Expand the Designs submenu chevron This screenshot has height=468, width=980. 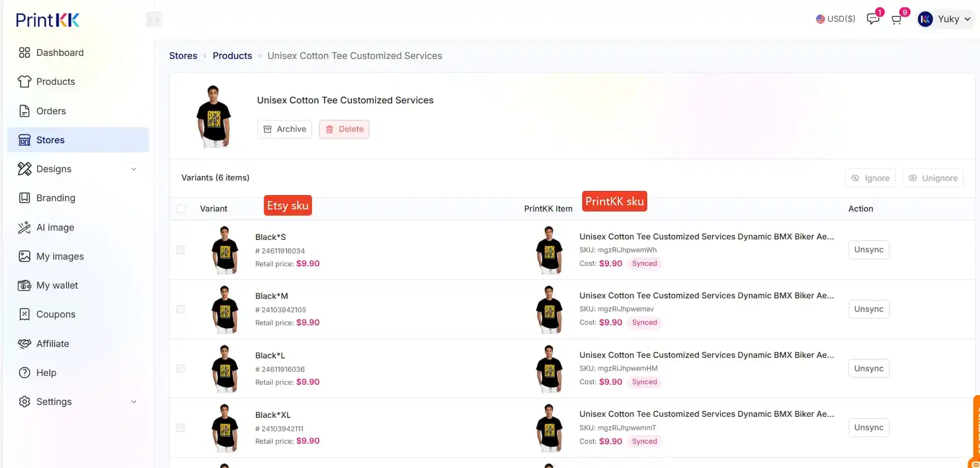click(133, 169)
